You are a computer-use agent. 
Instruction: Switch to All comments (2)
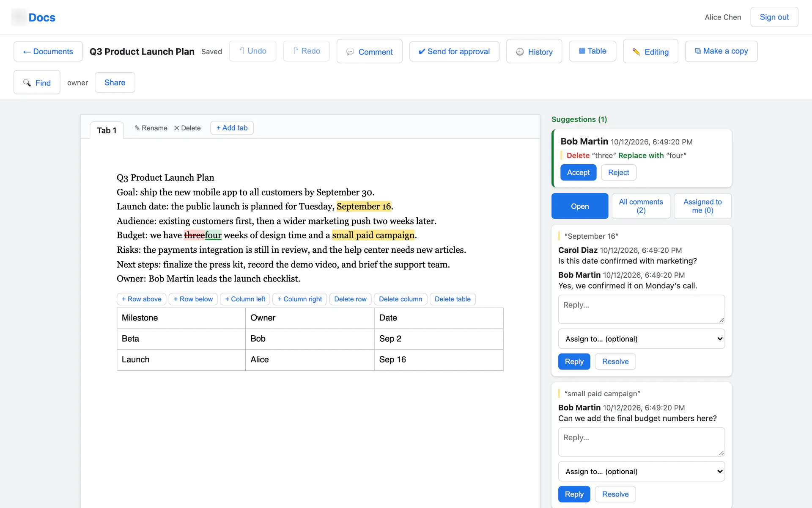(641, 206)
